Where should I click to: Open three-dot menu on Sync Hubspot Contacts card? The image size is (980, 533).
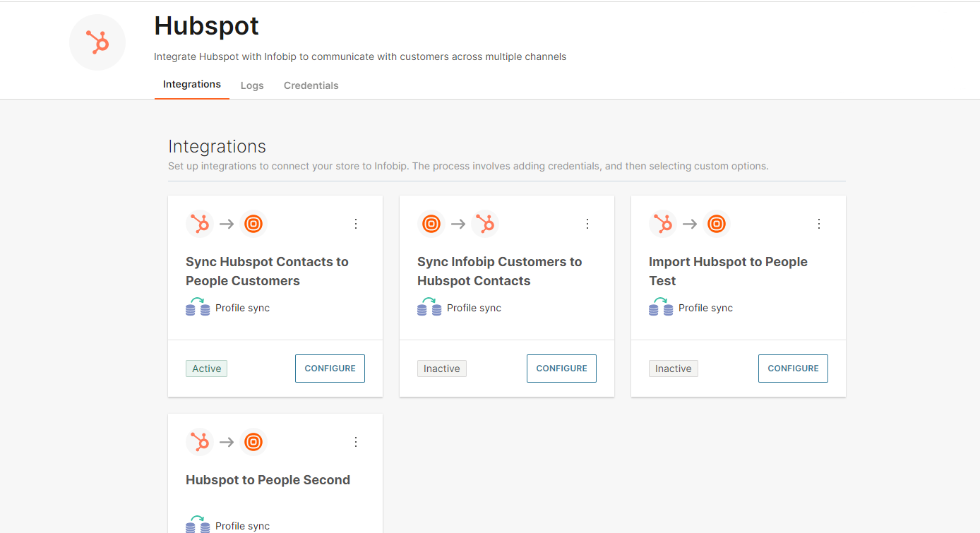(x=356, y=224)
